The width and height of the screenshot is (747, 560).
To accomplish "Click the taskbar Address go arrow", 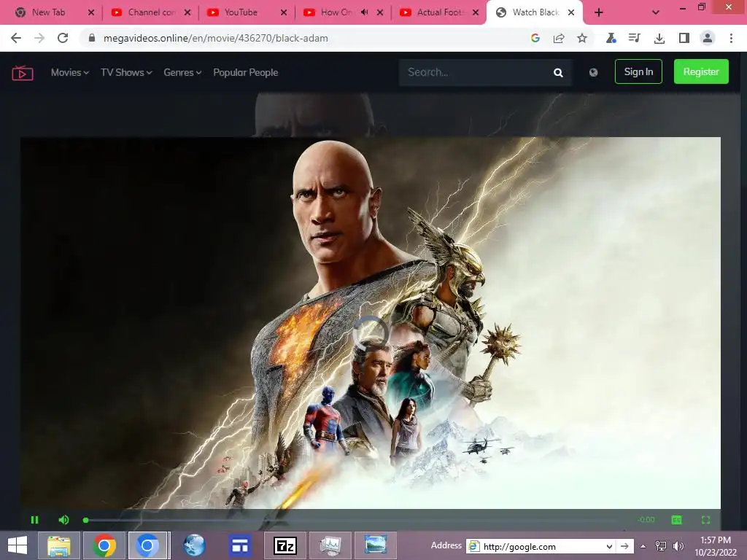I will (624, 546).
